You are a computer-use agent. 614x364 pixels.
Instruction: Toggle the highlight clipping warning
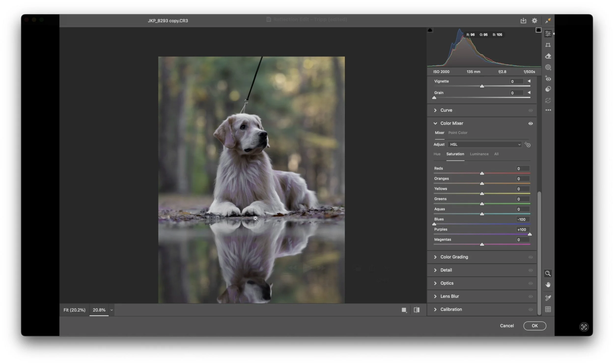[538, 30]
